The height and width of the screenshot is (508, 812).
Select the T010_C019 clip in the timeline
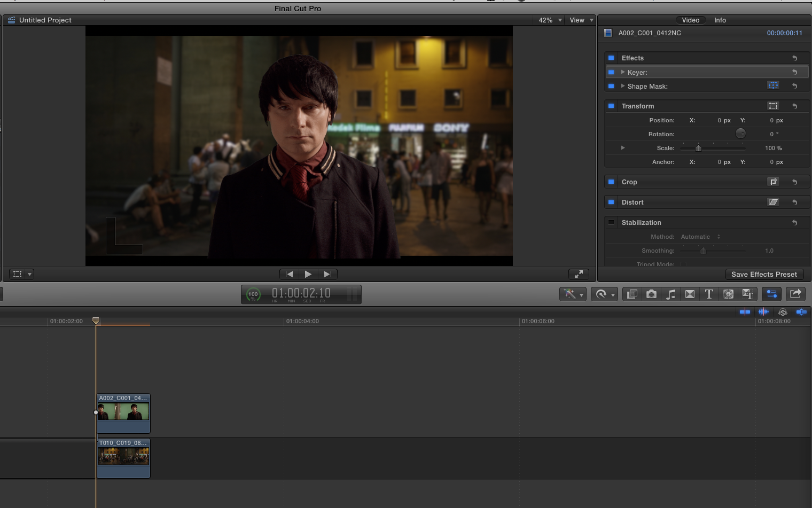pyautogui.click(x=123, y=458)
